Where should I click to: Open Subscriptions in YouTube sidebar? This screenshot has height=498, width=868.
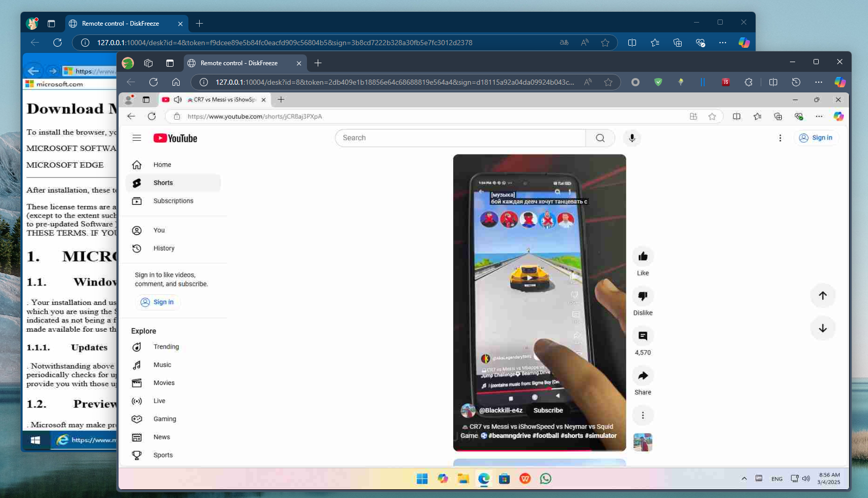coord(173,201)
